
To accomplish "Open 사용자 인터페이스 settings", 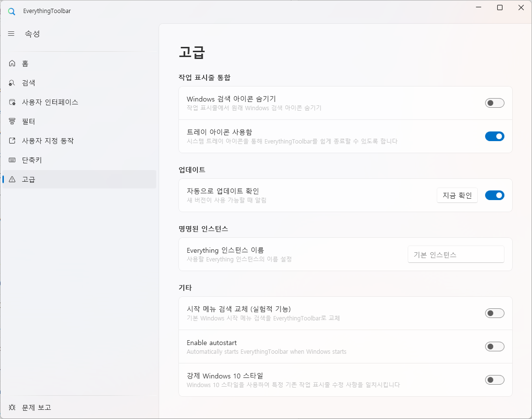I will (79, 102).
